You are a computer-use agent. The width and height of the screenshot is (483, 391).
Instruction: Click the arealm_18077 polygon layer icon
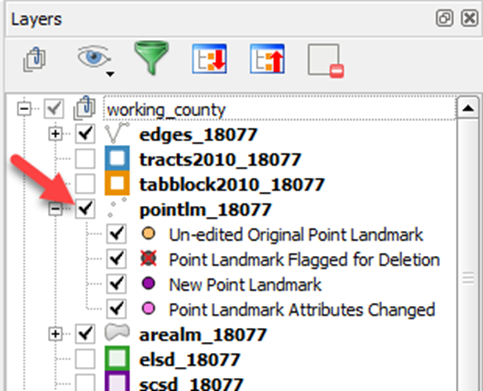point(117,332)
